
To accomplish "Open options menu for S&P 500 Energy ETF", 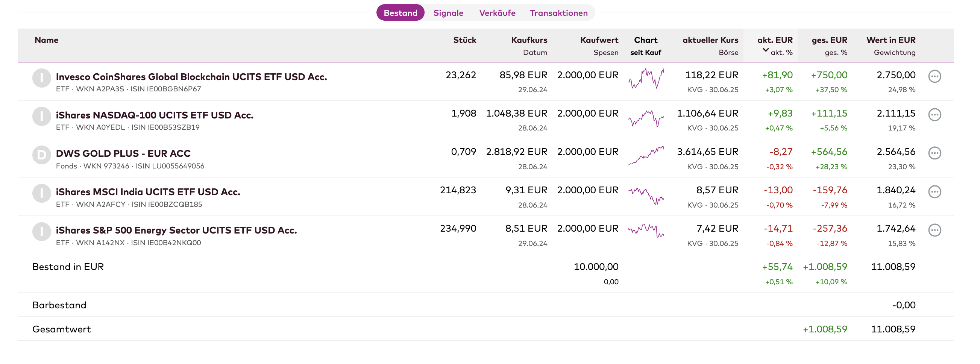I will 934,230.
